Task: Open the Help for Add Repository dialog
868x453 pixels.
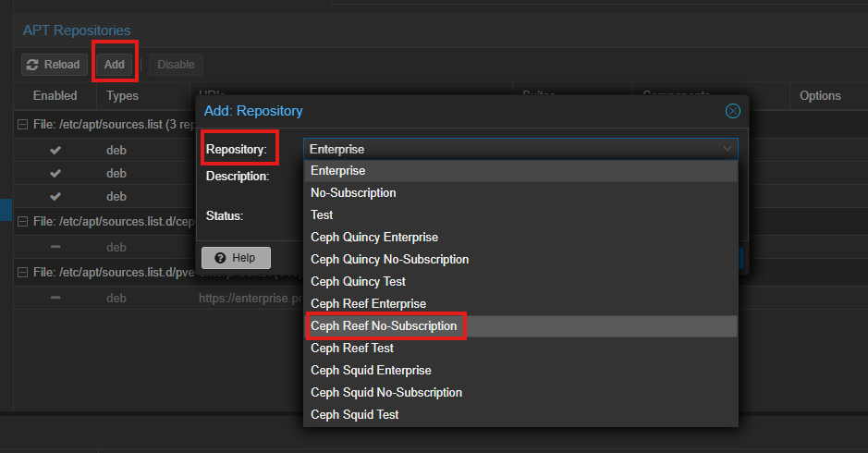Action: click(236, 258)
